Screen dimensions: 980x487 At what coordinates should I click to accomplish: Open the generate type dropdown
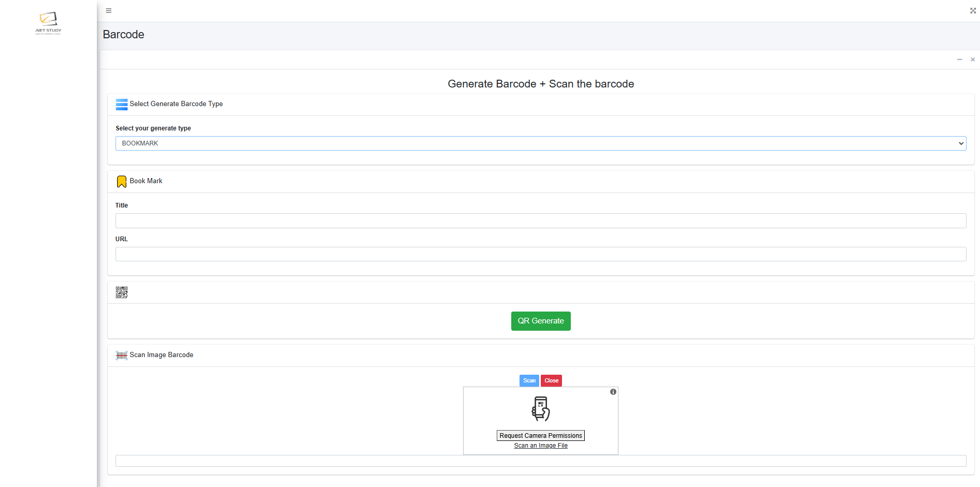541,143
